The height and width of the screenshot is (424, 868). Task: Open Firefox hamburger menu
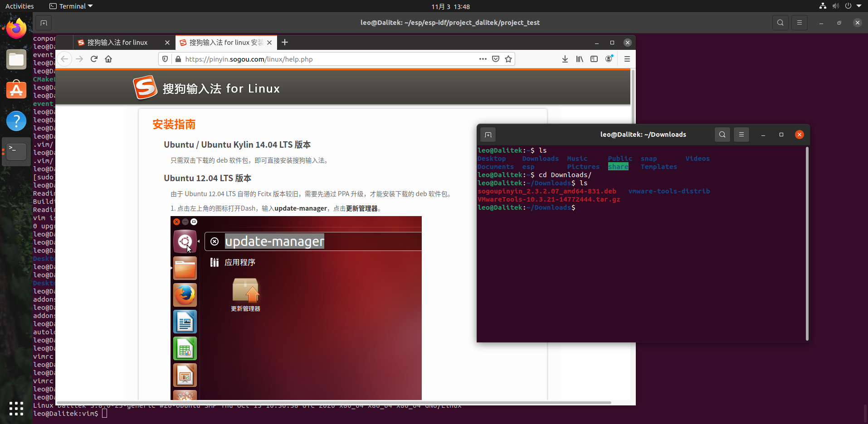[x=627, y=59]
